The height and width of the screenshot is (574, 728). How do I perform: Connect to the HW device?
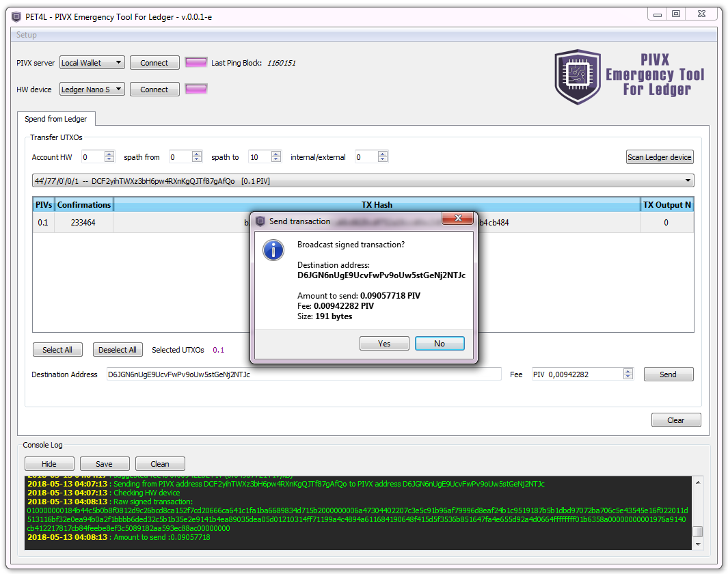[154, 89]
